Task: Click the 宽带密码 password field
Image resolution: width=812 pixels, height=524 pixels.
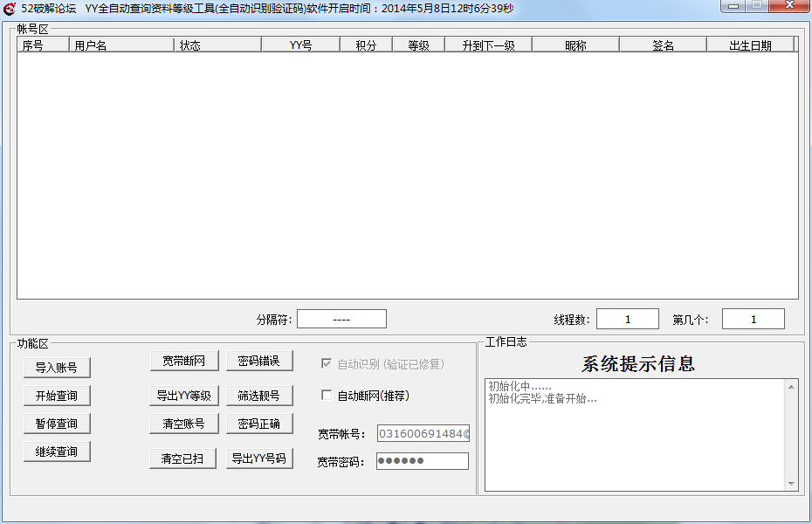Action: click(423, 461)
